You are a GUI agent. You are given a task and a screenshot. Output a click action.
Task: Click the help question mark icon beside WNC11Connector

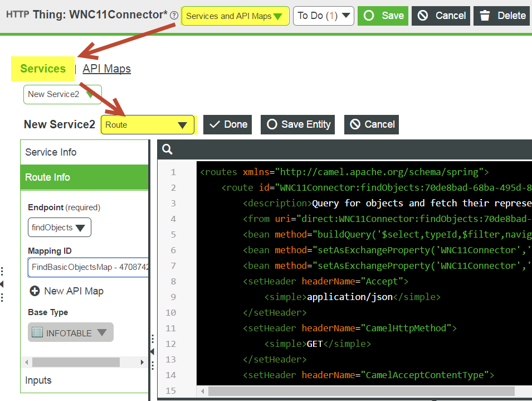(174, 15)
